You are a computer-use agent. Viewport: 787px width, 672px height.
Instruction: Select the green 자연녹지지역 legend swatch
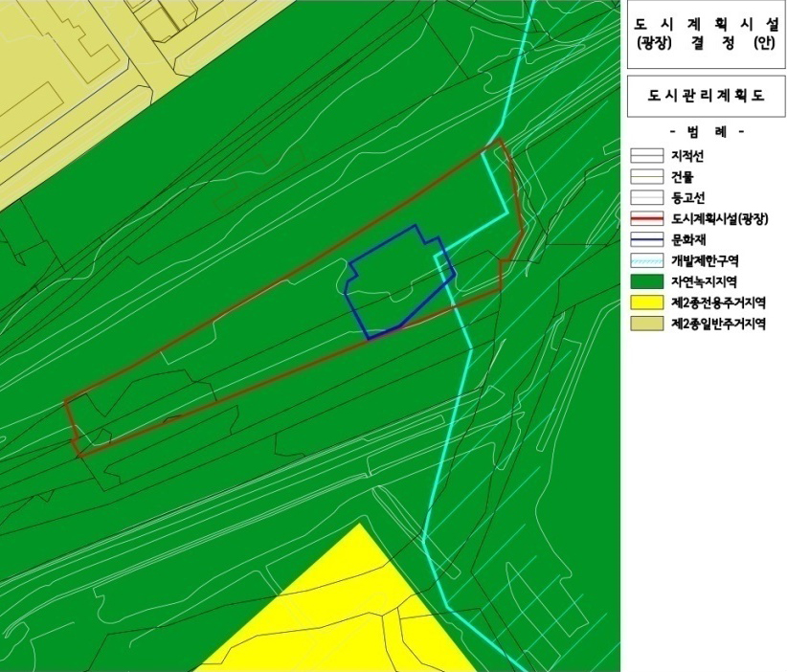[x=650, y=282]
